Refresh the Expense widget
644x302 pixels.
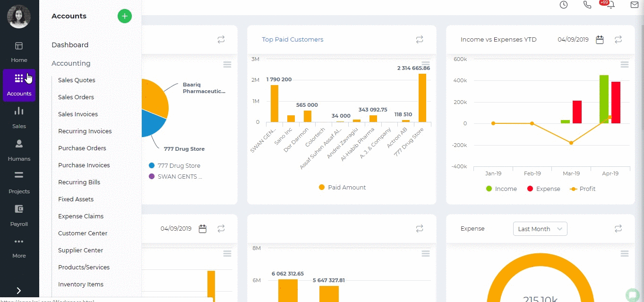pos(618,229)
